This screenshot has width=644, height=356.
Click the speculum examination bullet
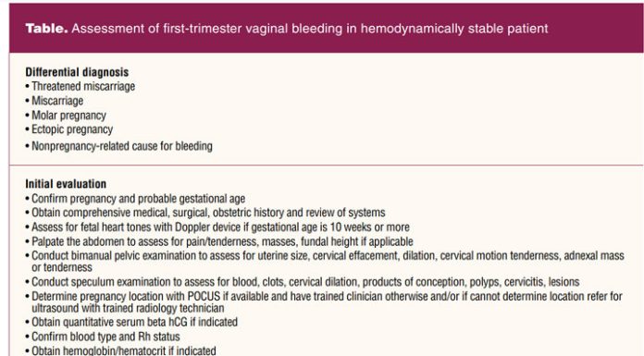[x=303, y=282]
